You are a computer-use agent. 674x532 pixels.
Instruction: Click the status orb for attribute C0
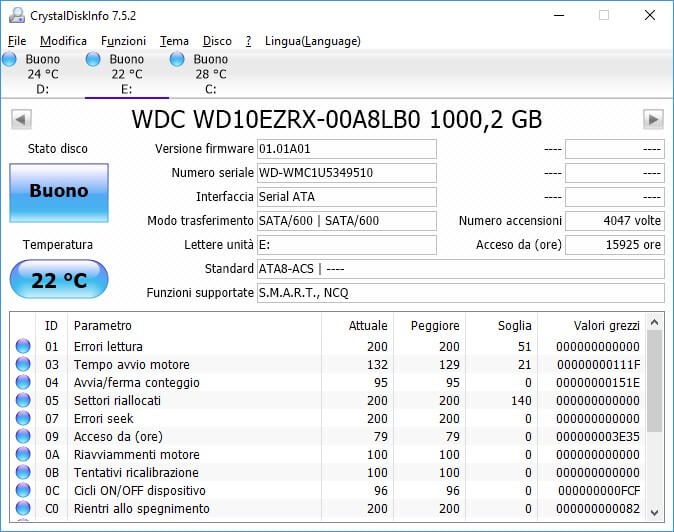(x=23, y=508)
